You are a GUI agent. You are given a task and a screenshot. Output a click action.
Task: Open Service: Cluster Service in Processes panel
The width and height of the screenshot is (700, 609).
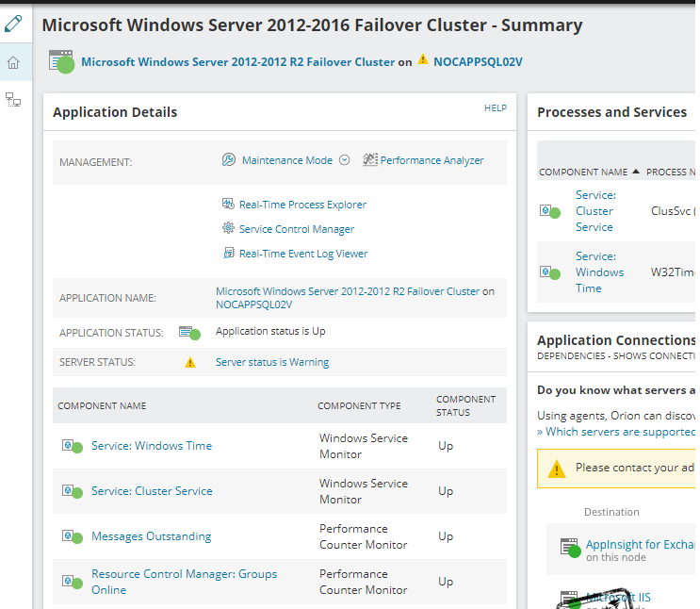(595, 211)
